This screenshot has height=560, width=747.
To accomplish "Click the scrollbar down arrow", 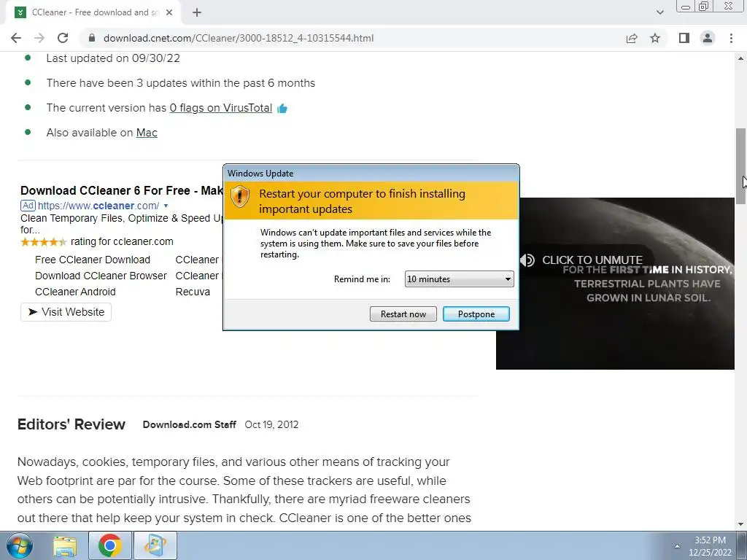I will click(x=740, y=524).
